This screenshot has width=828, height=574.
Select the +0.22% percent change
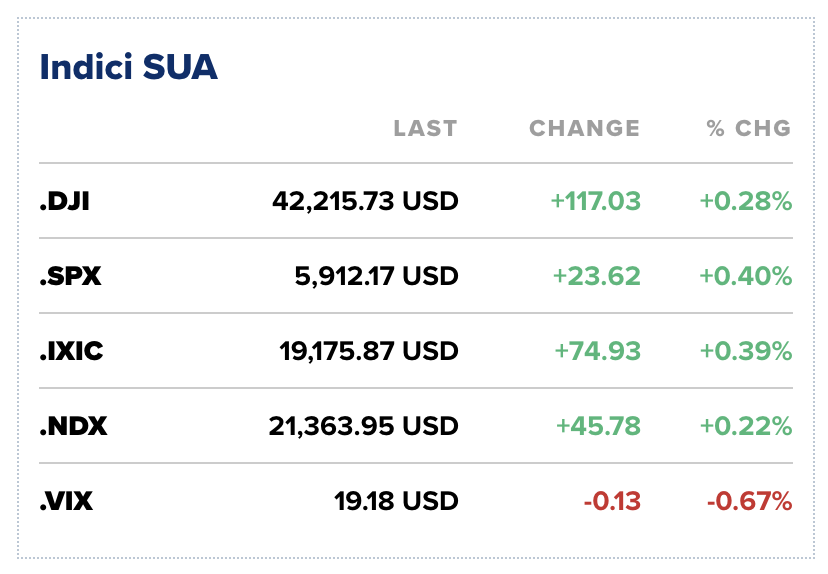746,426
